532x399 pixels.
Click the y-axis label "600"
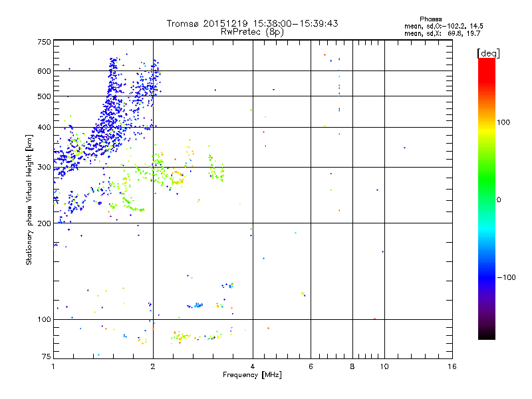[x=44, y=71]
